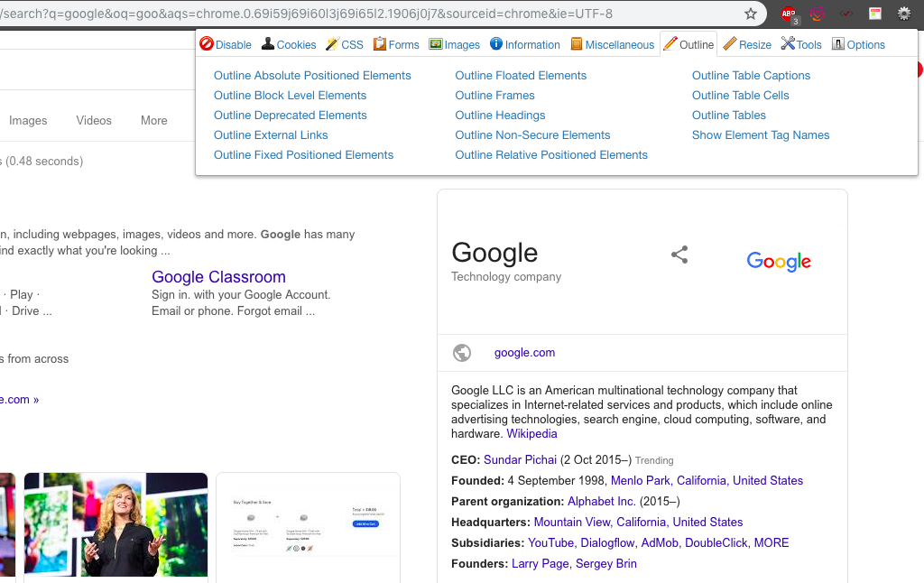Click the globe website icon

462,353
